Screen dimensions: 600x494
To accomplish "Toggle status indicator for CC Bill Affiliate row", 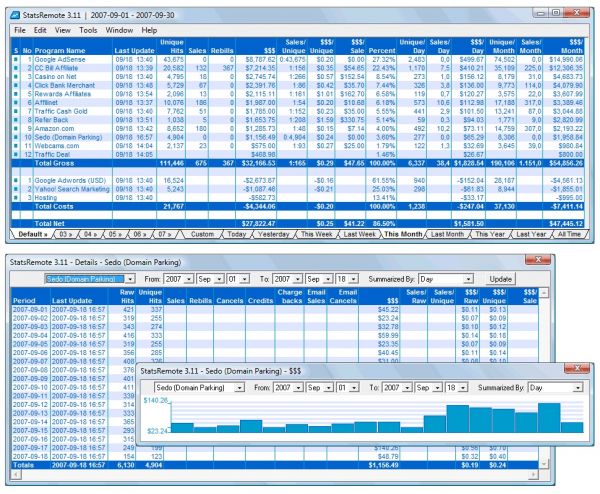I will [x=16, y=68].
